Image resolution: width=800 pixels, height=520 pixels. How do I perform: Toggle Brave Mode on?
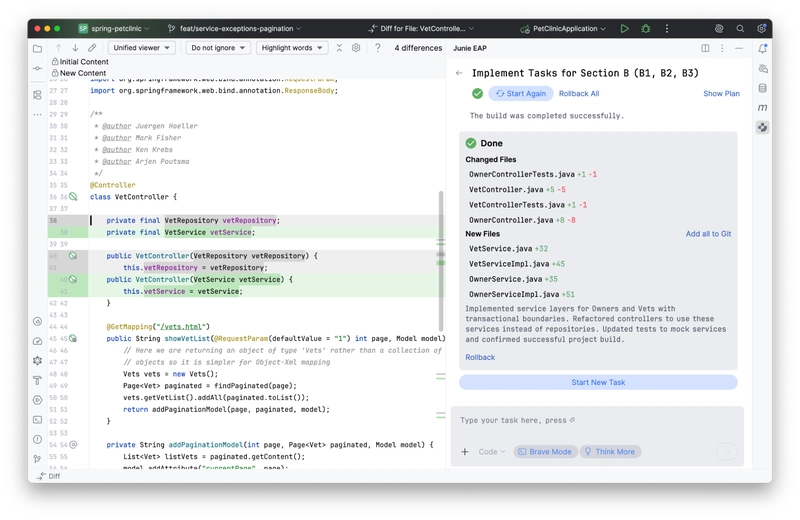pos(546,452)
